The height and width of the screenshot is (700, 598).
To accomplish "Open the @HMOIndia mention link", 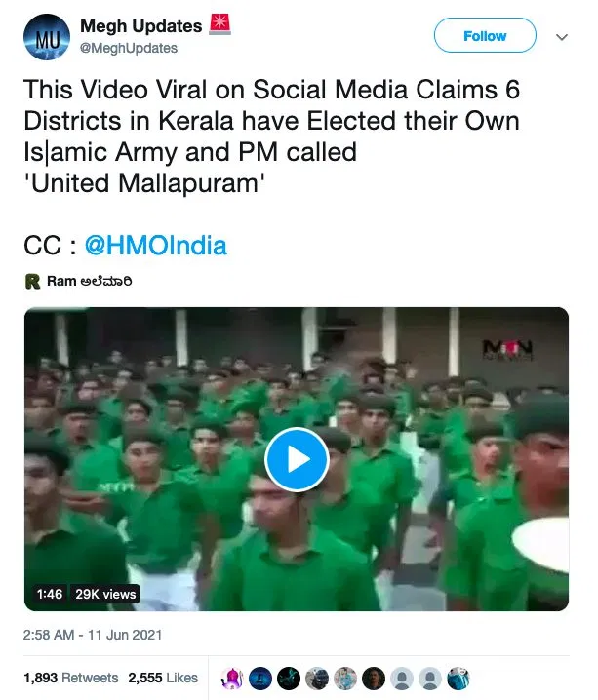I will tap(156, 245).
